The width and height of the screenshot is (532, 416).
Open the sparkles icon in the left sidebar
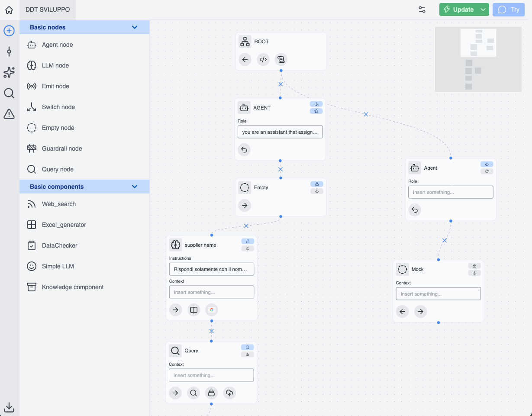(9, 72)
